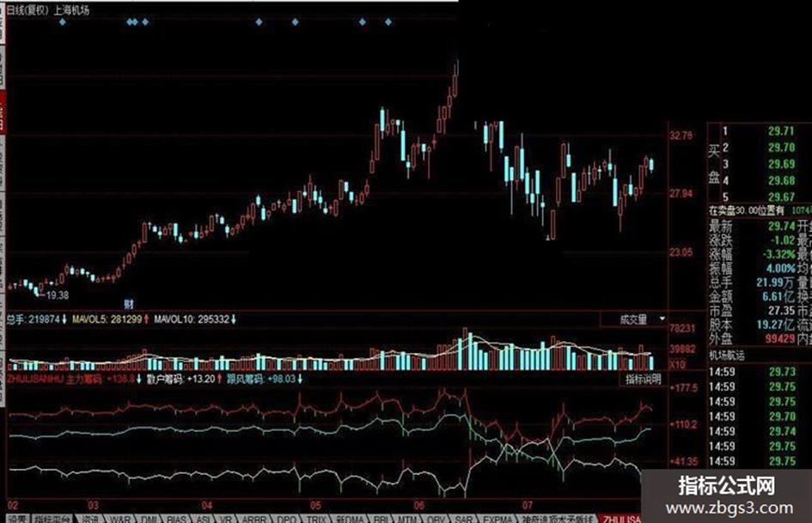Click the 财 financial marker below the candlesticks

128,303
